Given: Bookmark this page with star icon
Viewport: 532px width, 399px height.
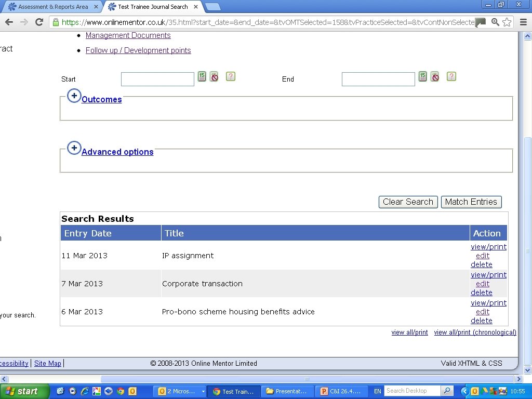Looking at the screenshot, I should (x=507, y=22).
